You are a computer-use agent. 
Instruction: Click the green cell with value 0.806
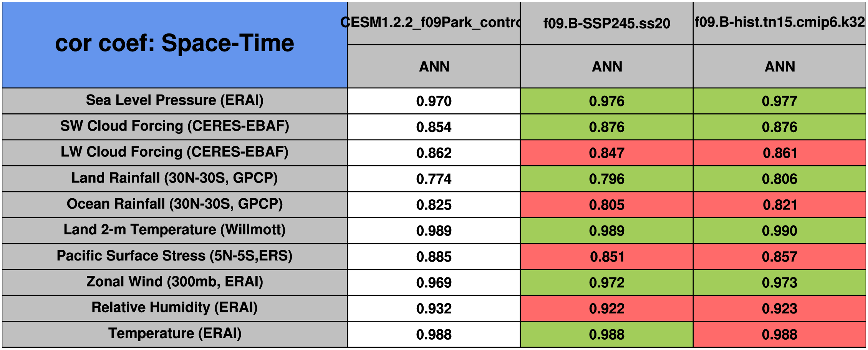779,179
